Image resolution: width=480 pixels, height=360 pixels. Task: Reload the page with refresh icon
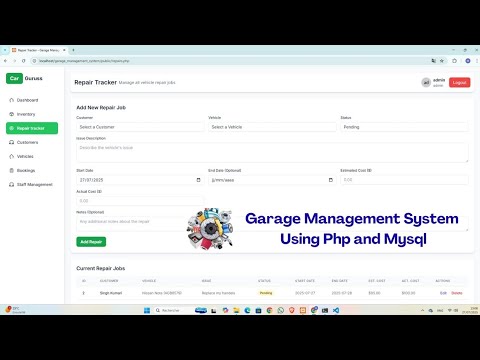[x=23, y=61]
